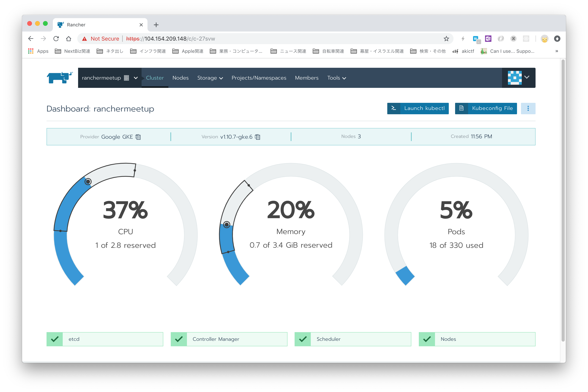Open the Members tab
Image resolution: width=588 pixels, height=392 pixels.
click(x=306, y=78)
